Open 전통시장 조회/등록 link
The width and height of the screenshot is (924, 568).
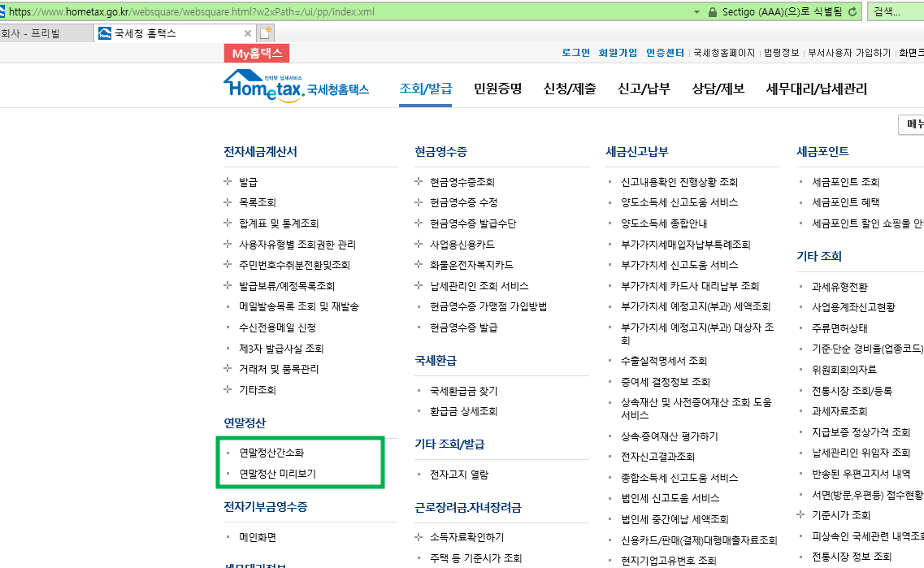852,391
